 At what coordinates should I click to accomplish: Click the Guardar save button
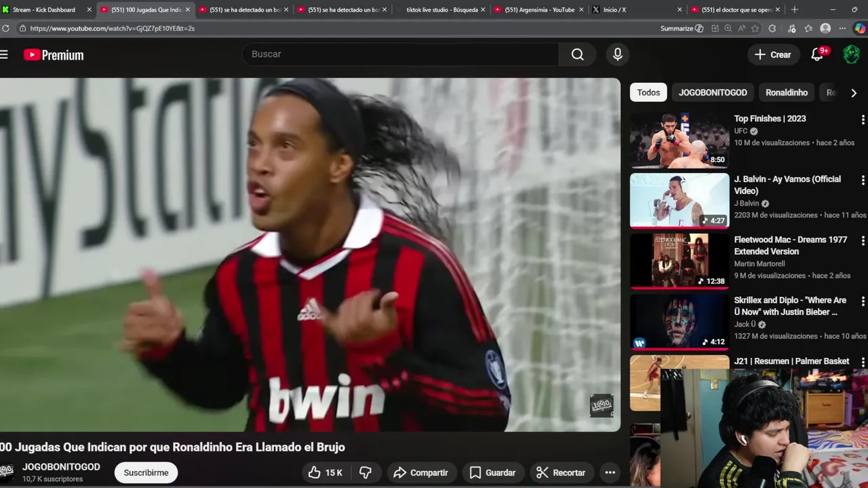pos(492,472)
